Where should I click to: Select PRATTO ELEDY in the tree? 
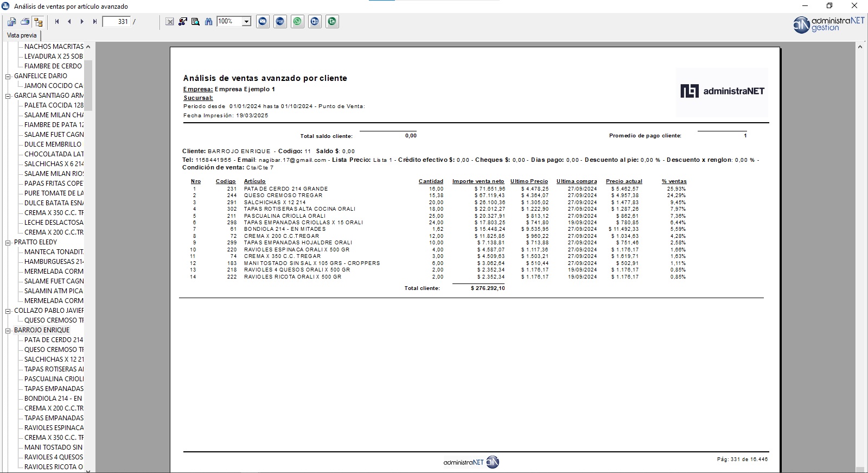[x=35, y=242]
